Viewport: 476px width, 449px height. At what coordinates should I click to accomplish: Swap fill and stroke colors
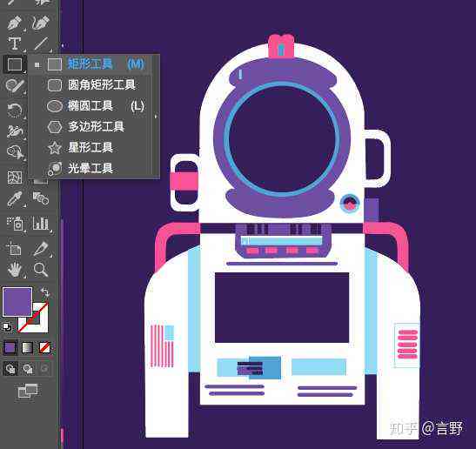[x=44, y=293]
